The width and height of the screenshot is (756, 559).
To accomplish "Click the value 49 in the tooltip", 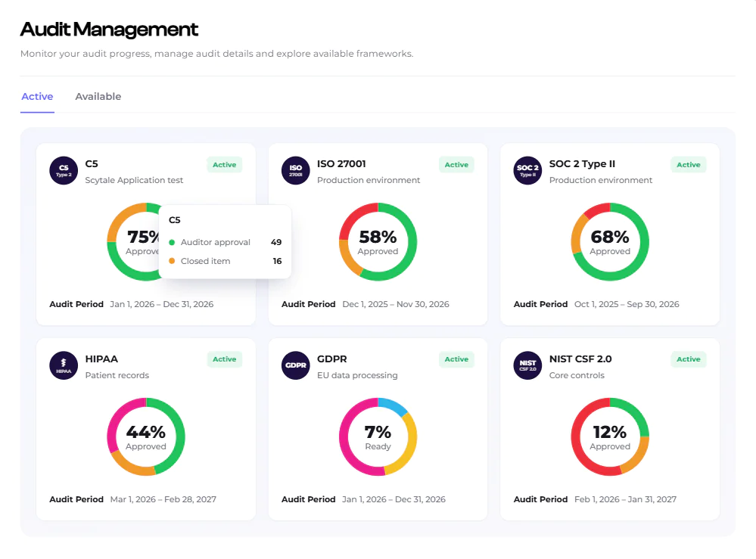I will (276, 242).
